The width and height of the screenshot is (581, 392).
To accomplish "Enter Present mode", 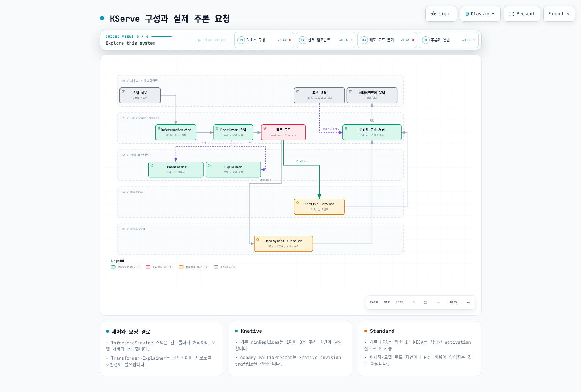I will [522, 14].
